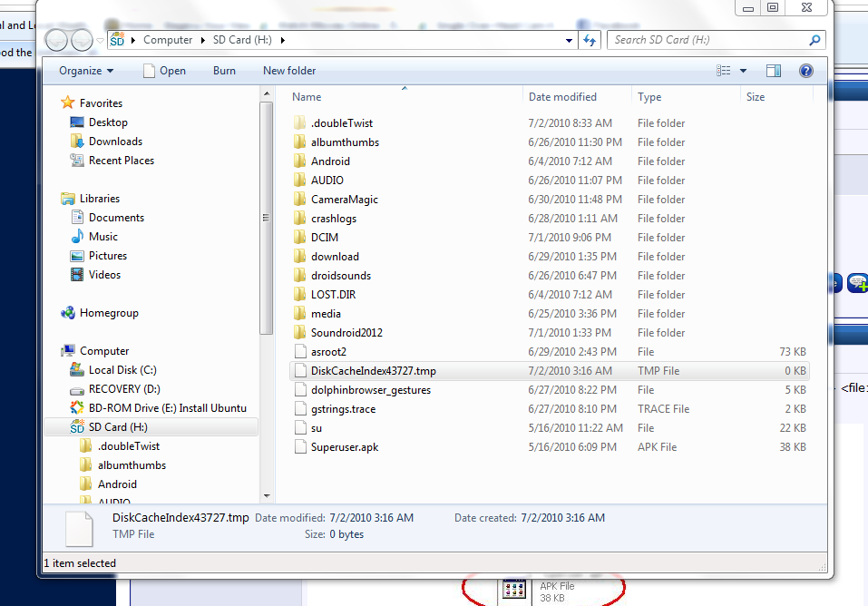Open recent pages dropdown beside Forward button

[100, 41]
